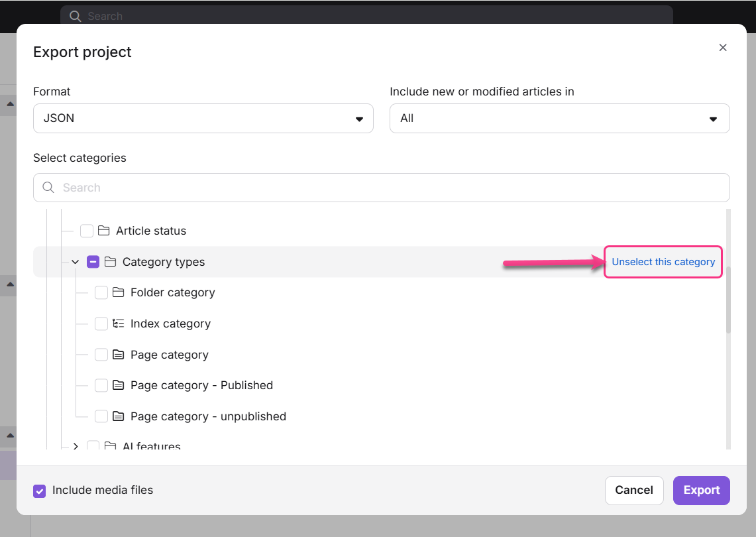Select the Page category label
Viewport: 756px width, 537px height.
169,355
